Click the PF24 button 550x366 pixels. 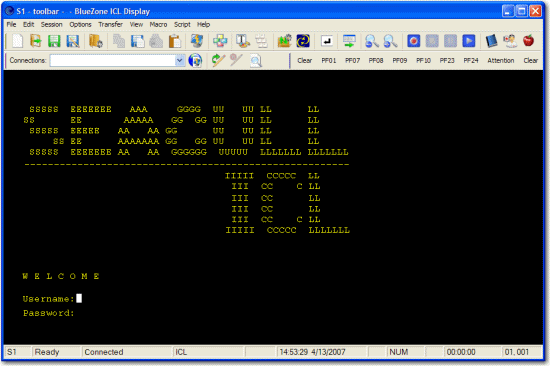pyautogui.click(x=471, y=60)
